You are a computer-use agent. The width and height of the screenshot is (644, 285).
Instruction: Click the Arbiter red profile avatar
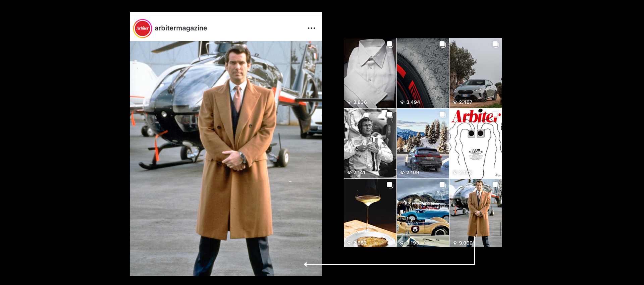pyautogui.click(x=143, y=28)
